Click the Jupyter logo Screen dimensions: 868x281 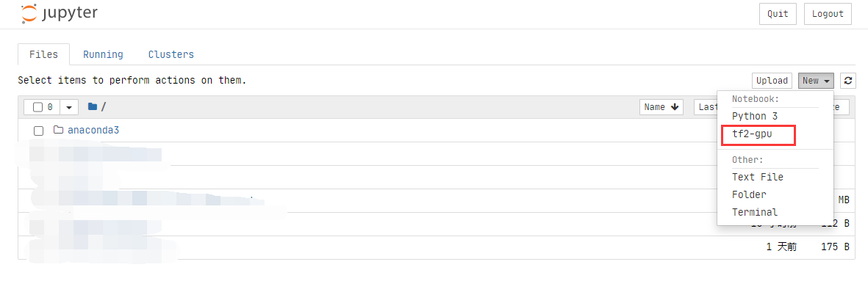(60, 14)
